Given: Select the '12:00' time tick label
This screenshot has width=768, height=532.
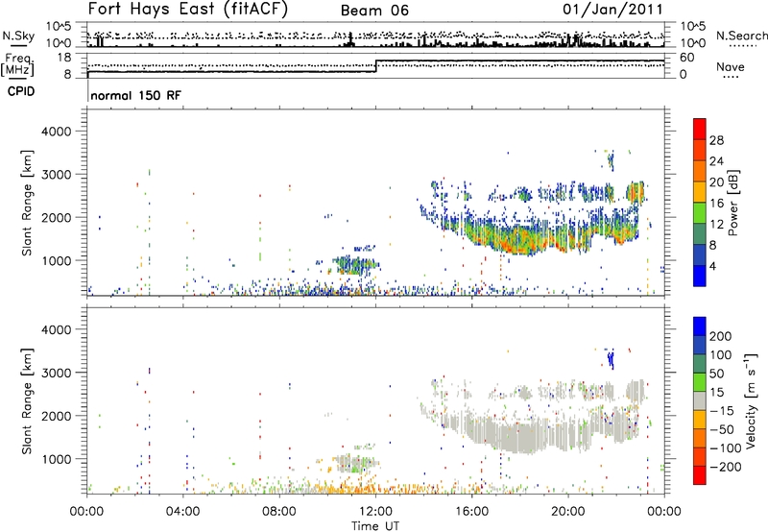Looking at the screenshot, I should click(x=375, y=512).
